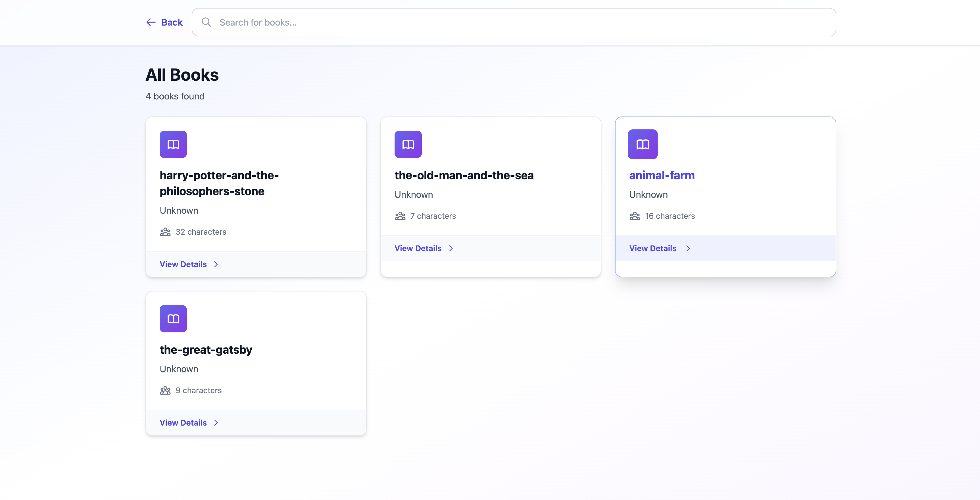Click the animal-farm book icon
Viewport: 980px width, 500px height.
coord(643,144)
